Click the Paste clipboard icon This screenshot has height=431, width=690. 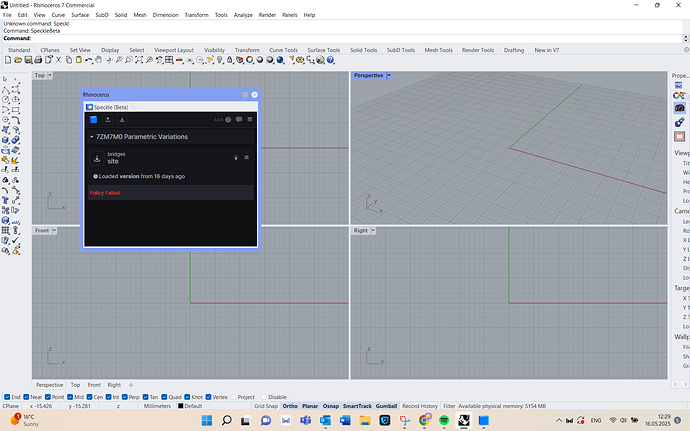click(x=79, y=60)
